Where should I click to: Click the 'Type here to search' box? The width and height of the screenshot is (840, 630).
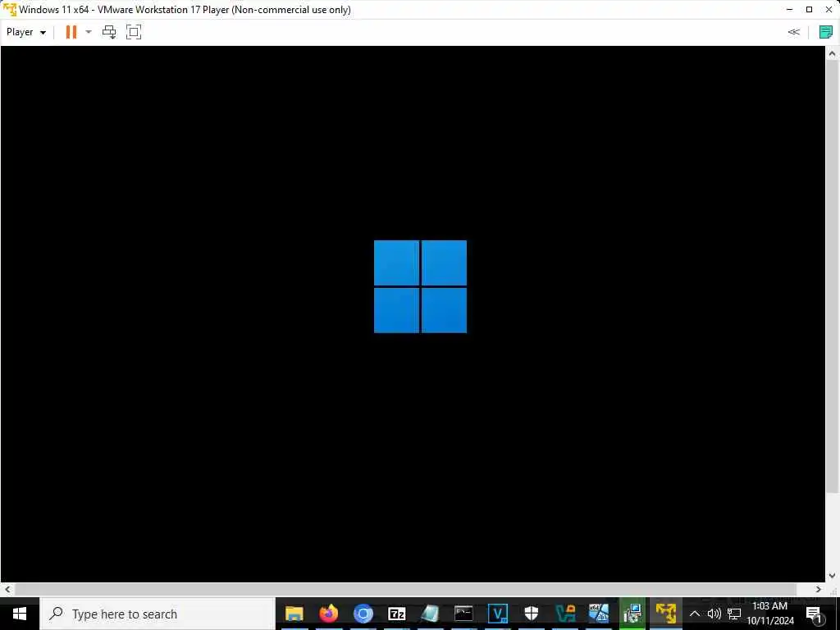[x=157, y=614]
